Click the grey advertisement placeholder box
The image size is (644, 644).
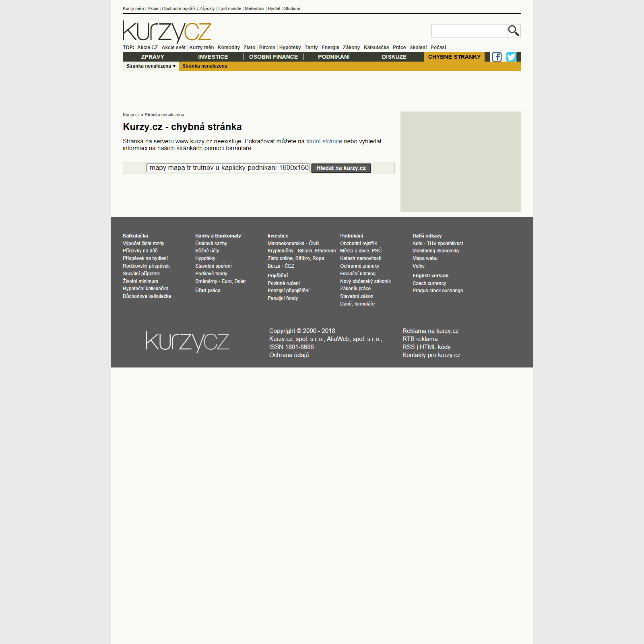(x=461, y=162)
